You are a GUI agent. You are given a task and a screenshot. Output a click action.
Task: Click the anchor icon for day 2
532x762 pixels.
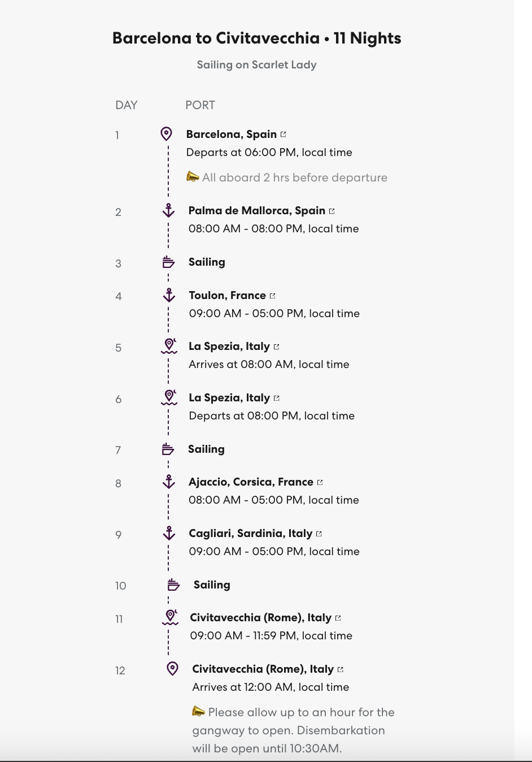168,211
